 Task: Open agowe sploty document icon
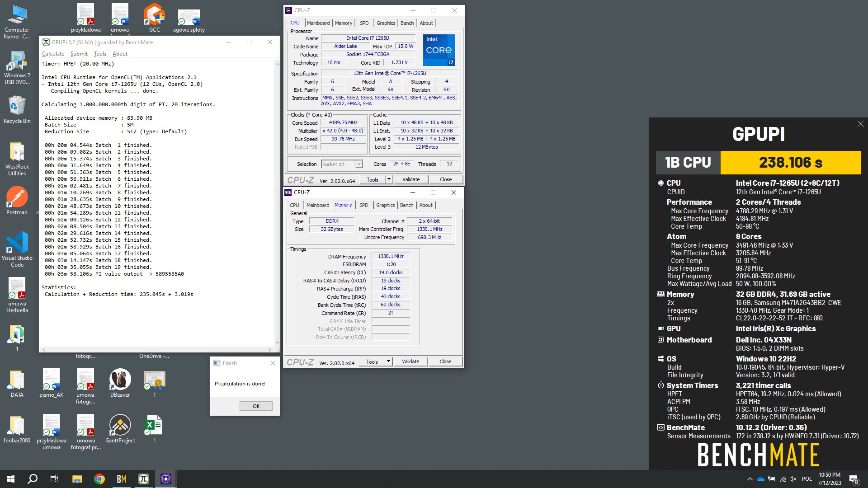pyautogui.click(x=189, y=20)
